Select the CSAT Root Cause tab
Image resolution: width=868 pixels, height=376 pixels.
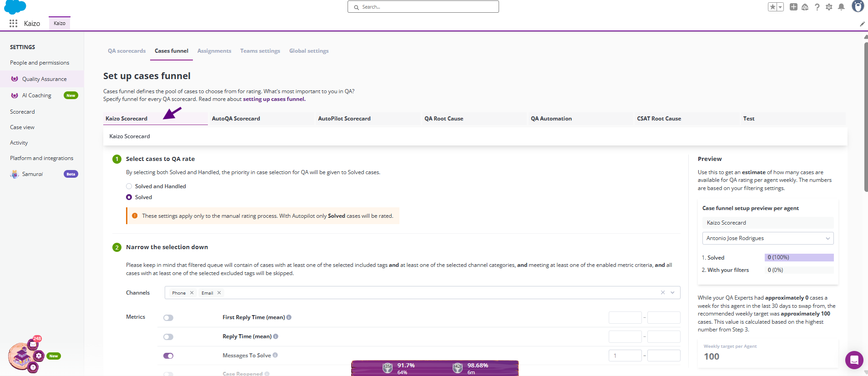point(687,119)
